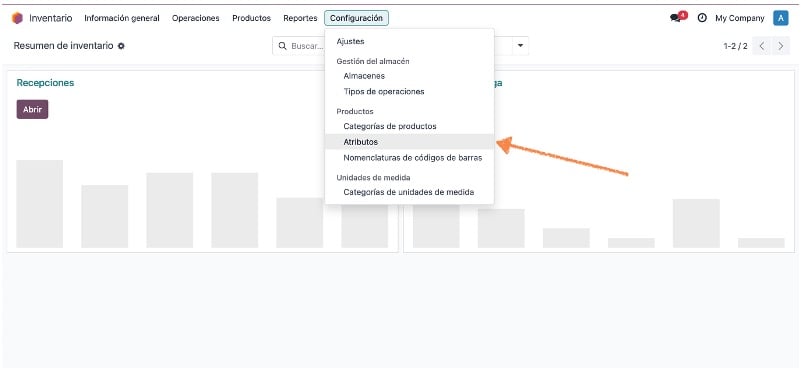Click the user avatar icon
Screen dimensions: 801x368
[781, 18]
